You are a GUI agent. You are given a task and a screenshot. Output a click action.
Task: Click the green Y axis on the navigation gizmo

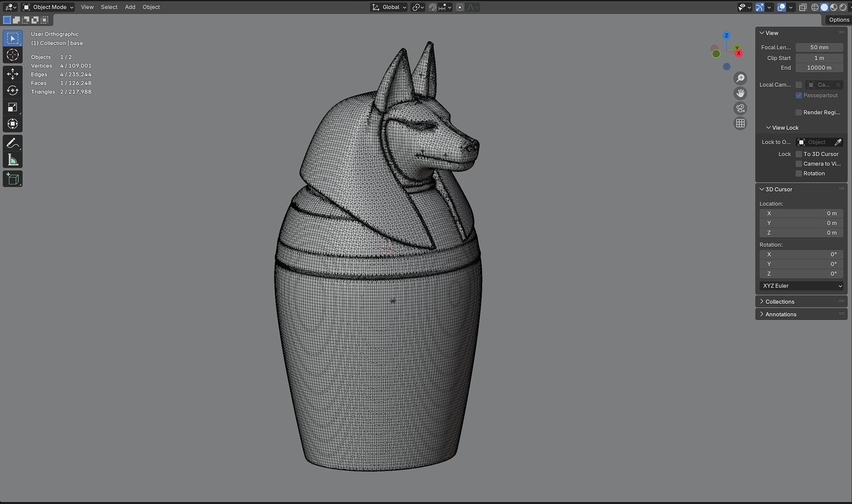click(737, 48)
